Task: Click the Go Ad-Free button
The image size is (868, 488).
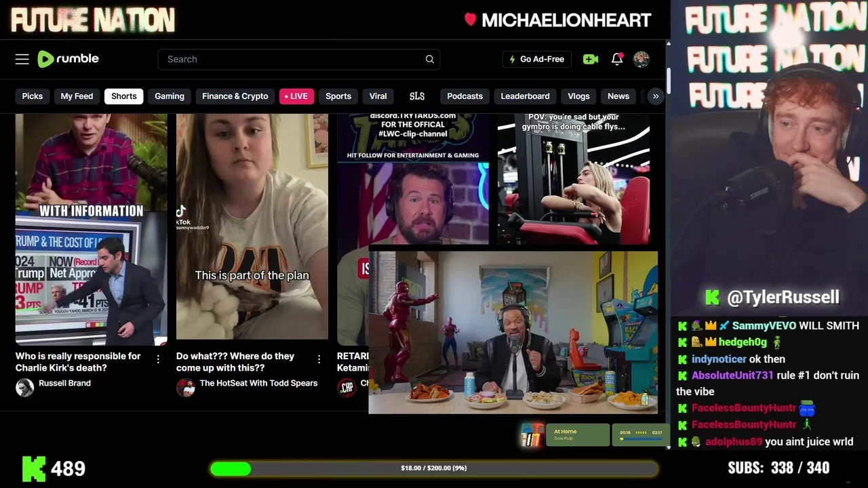Action: pos(537,59)
